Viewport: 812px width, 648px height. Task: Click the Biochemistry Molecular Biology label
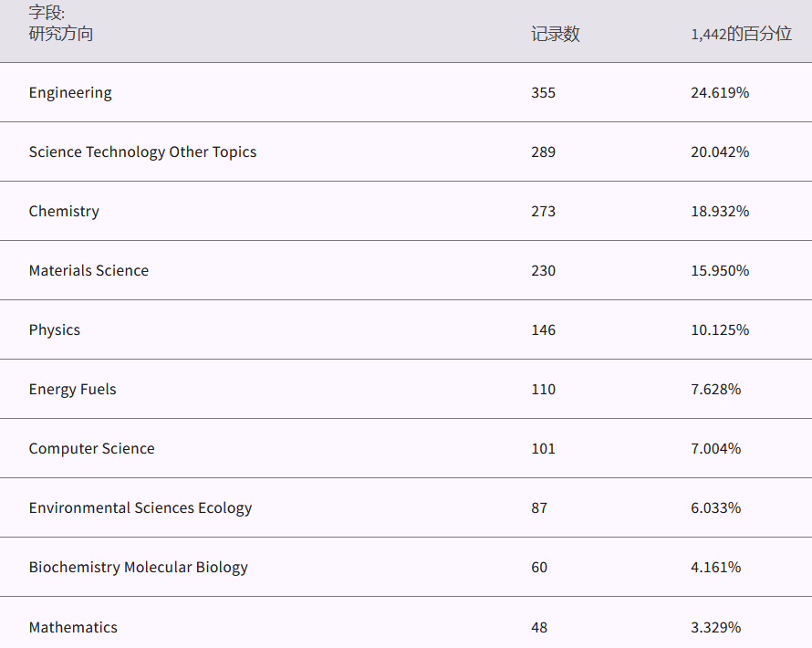click(139, 568)
